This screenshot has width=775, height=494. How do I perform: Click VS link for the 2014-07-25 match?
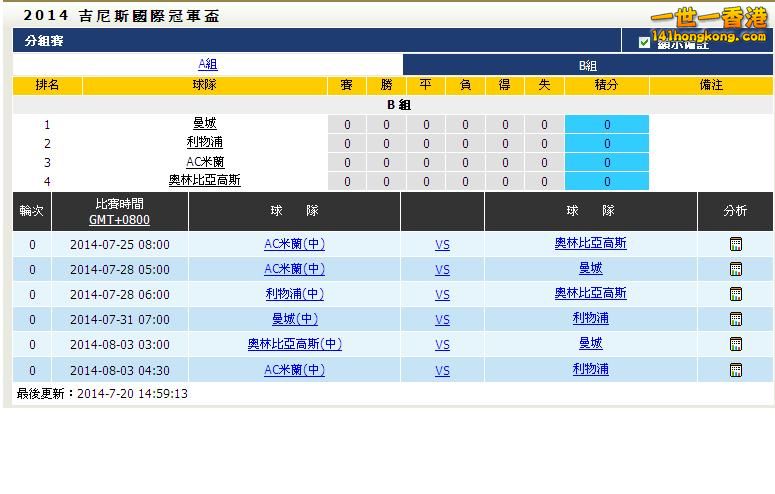(442, 245)
